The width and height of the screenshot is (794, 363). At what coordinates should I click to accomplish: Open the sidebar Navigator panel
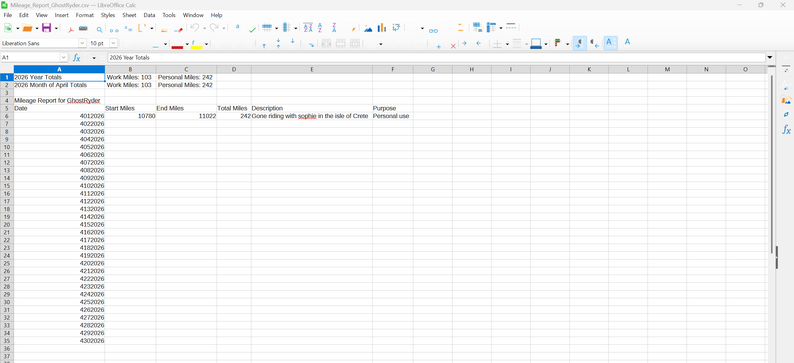[x=786, y=114]
